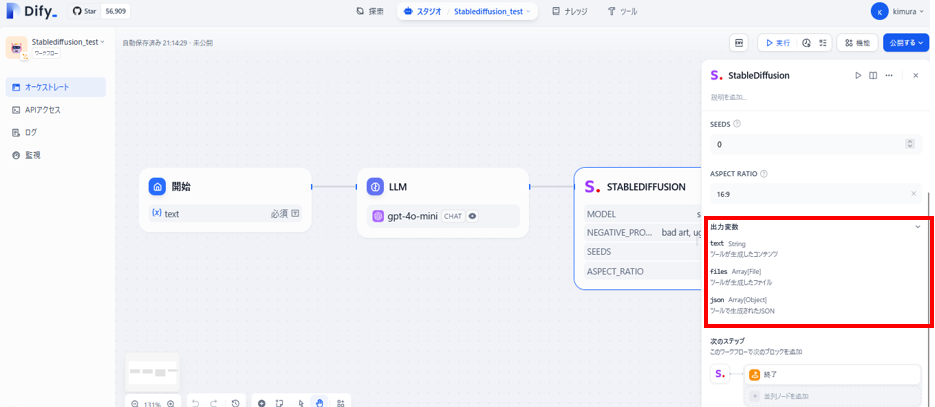935x407 pixels.
Task: Open the three-dot menu in StableDiffusion panel
Action: pyautogui.click(x=889, y=76)
